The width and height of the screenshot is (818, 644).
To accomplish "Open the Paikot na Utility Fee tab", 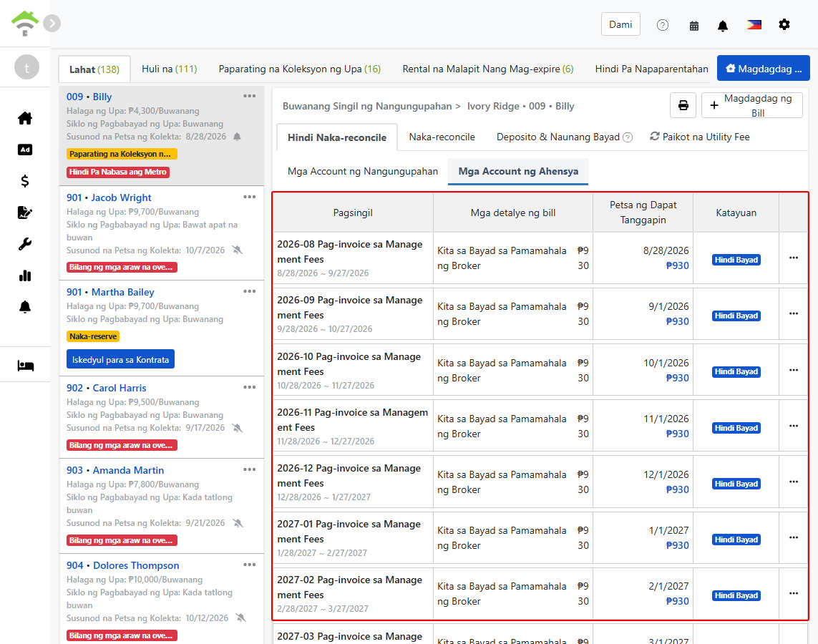I will [700, 137].
